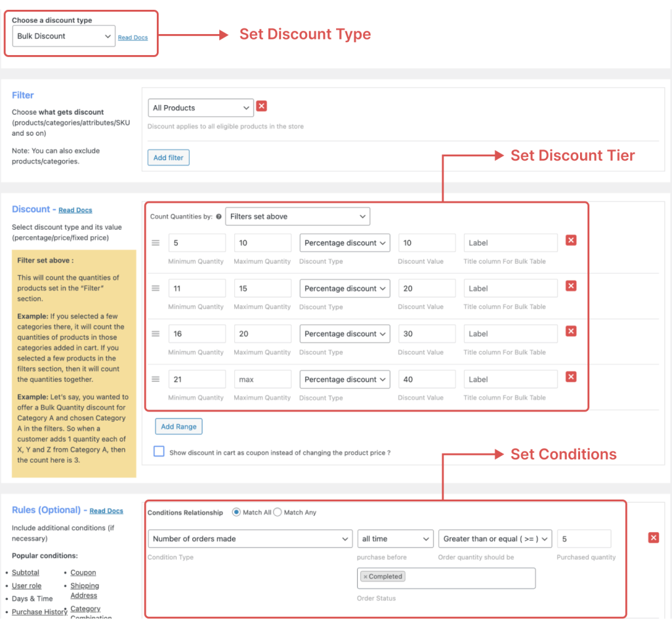Select the Subtotal popular condition link
672x634 pixels.
(x=25, y=572)
